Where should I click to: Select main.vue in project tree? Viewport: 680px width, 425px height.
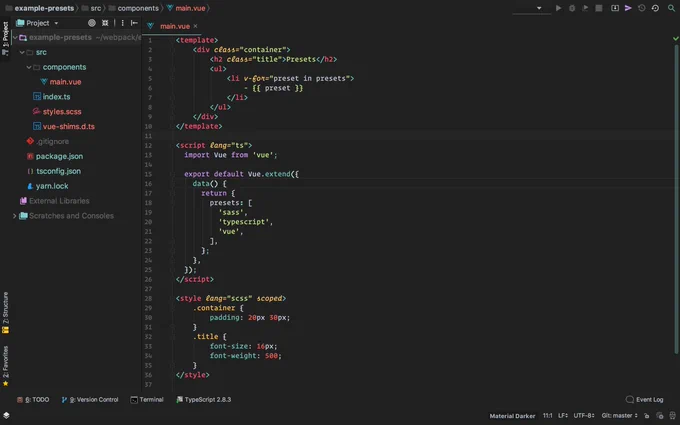(65, 82)
